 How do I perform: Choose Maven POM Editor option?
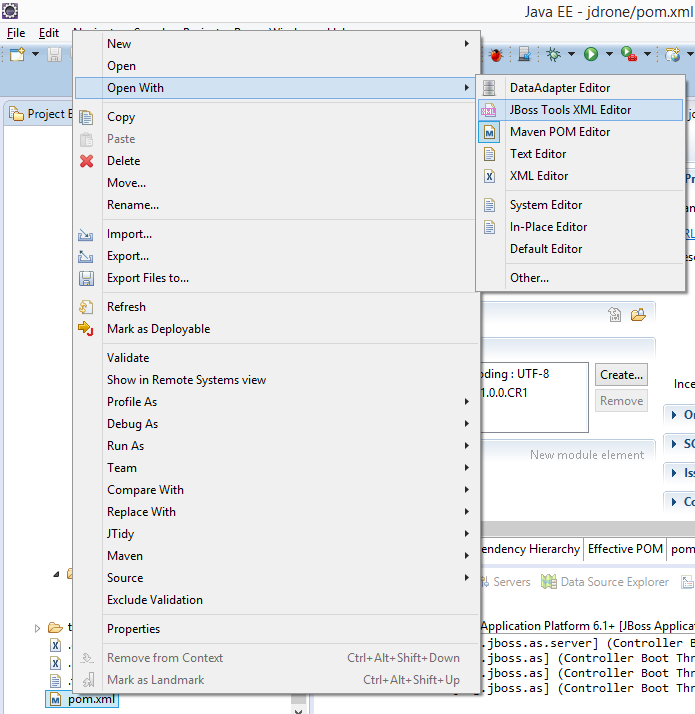[580, 132]
